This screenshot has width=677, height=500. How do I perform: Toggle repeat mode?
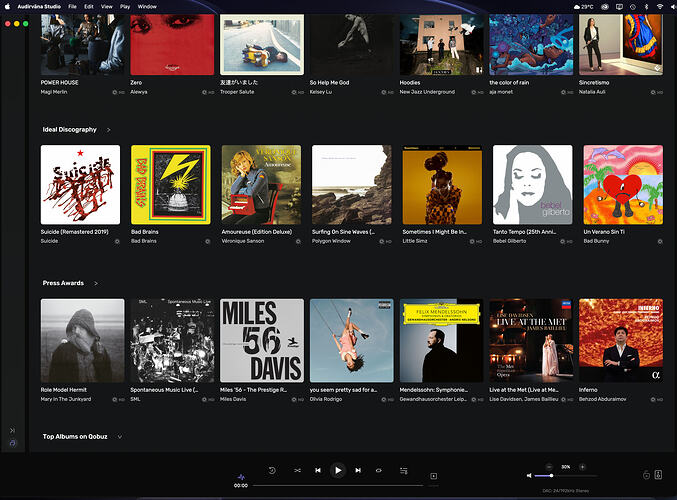[379, 470]
